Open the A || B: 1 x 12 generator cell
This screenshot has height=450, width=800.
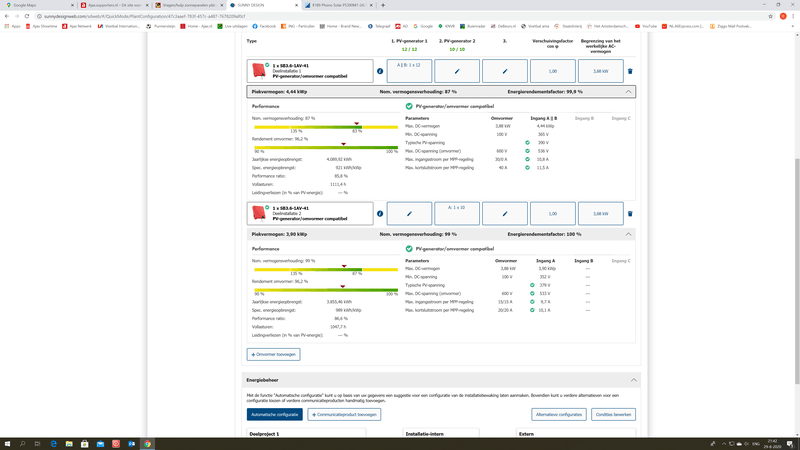pyautogui.click(x=409, y=71)
